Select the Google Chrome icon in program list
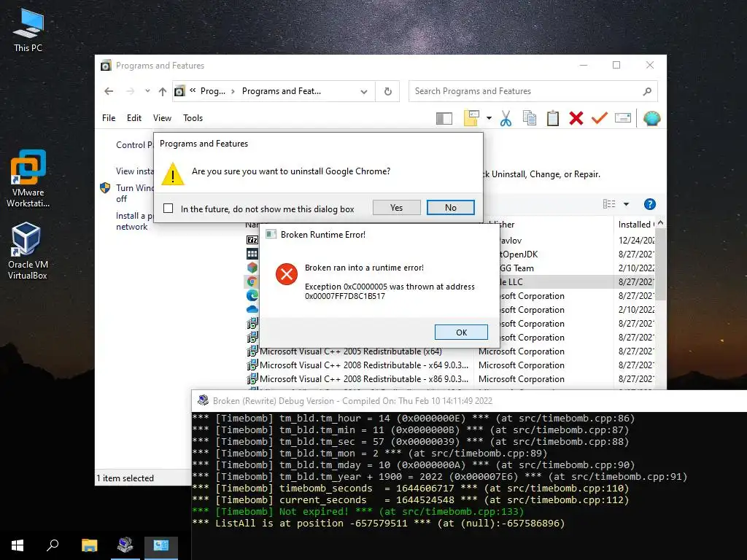Image resolution: width=747 pixels, height=560 pixels. [252, 281]
